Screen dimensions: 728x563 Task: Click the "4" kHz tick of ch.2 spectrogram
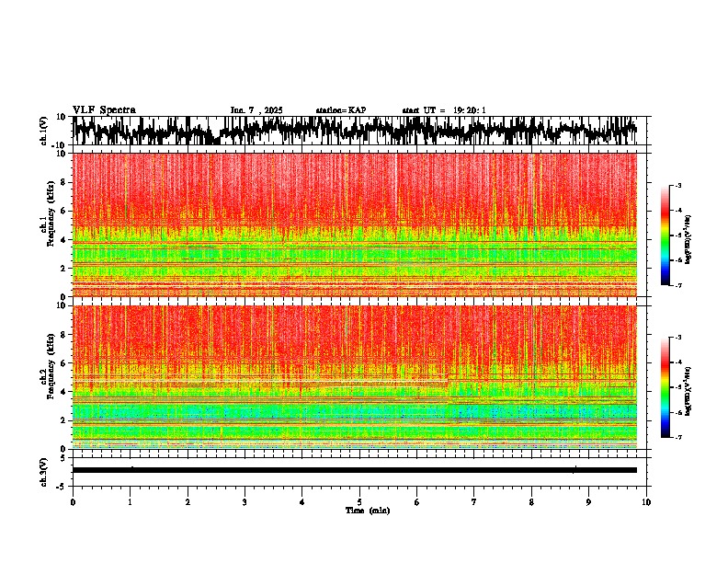(64, 392)
